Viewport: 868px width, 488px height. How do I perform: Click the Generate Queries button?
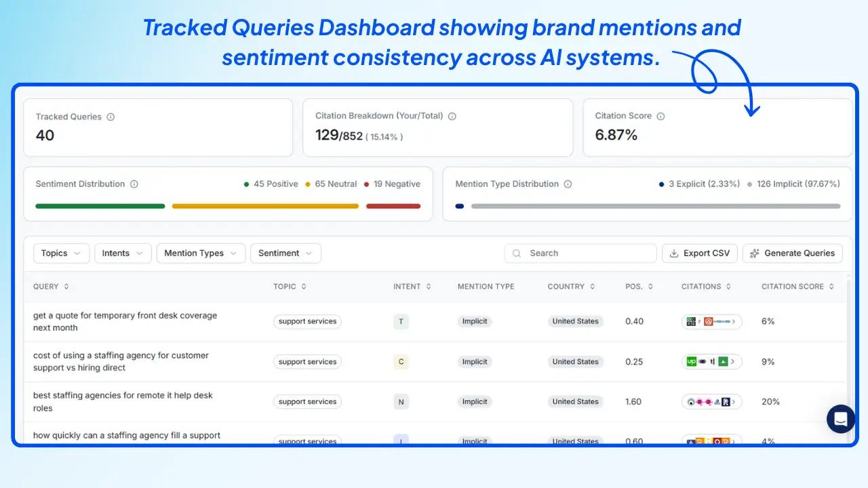click(x=792, y=253)
